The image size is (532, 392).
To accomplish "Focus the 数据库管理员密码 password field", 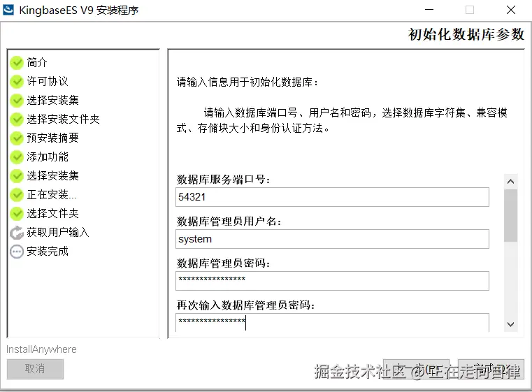I will coord(332,281).
